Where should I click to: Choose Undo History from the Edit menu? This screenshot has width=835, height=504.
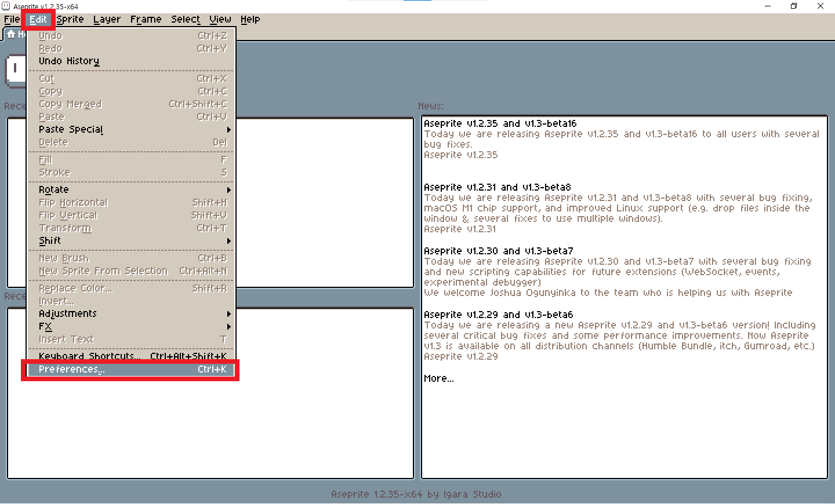(x=132, y=61)
